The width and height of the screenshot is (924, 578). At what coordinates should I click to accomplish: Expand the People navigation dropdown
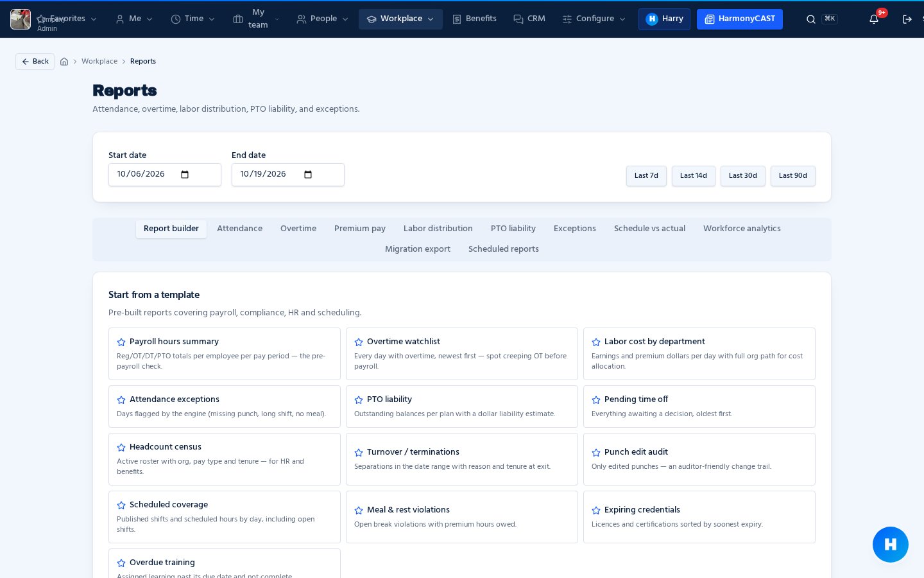pyautogui.click(x=323, y=19)
